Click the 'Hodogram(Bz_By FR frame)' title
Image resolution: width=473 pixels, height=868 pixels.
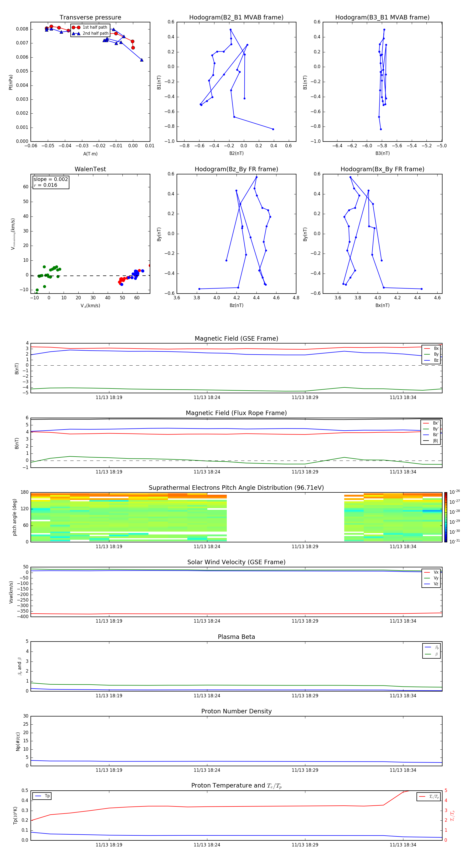click(x=236, y=169)
